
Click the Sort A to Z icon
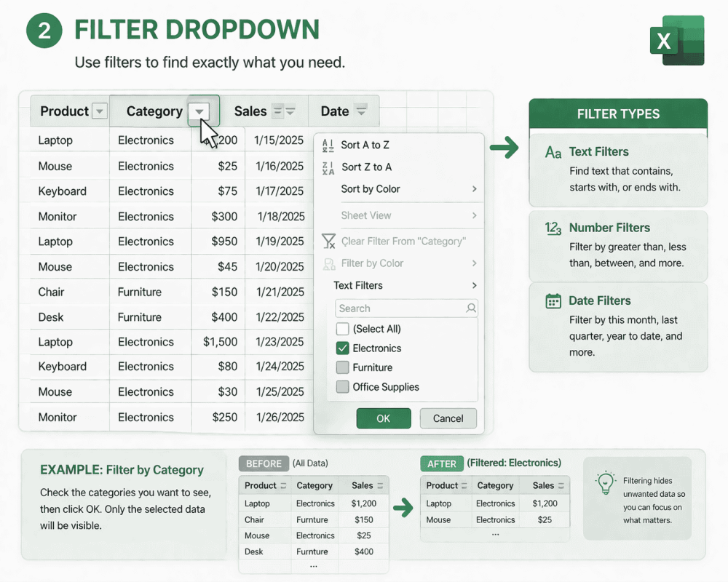[x=329, y=144]
